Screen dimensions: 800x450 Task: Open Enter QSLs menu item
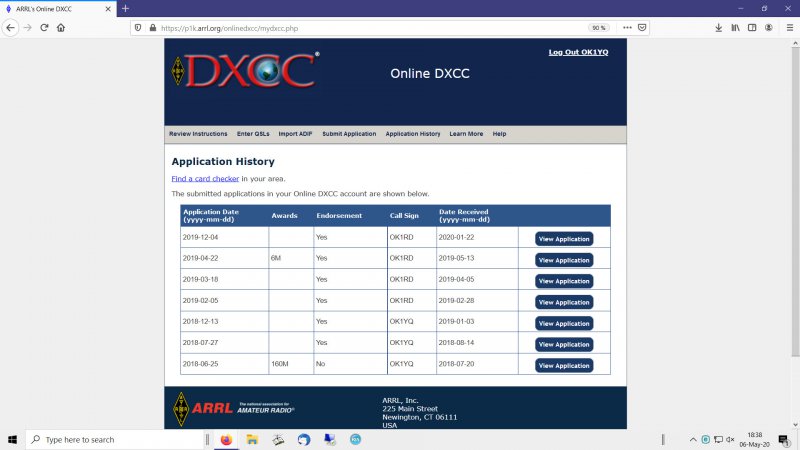click(x=253, y=134)
